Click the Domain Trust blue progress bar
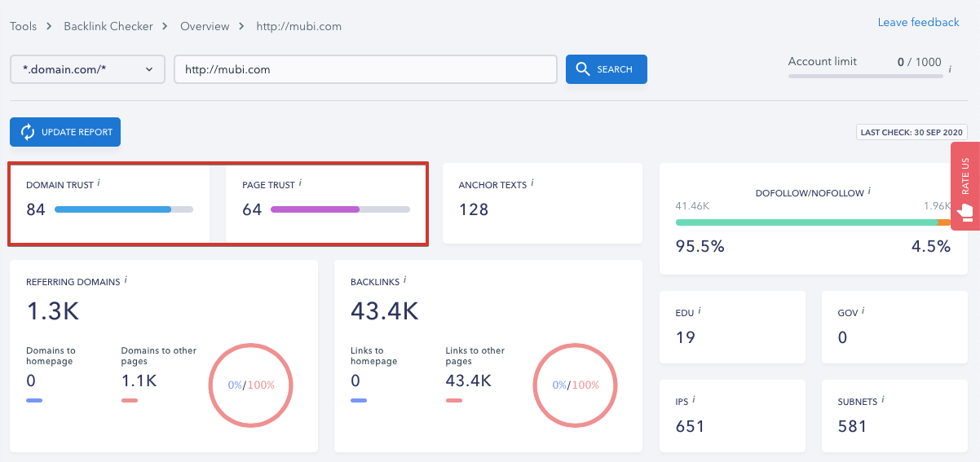Image resolution: width=980 pixels, height=462 pixels. tap(124, 209)
